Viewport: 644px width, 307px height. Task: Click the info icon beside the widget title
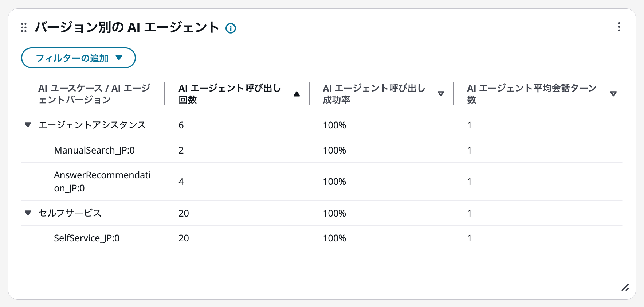click(x=231, y=28)
